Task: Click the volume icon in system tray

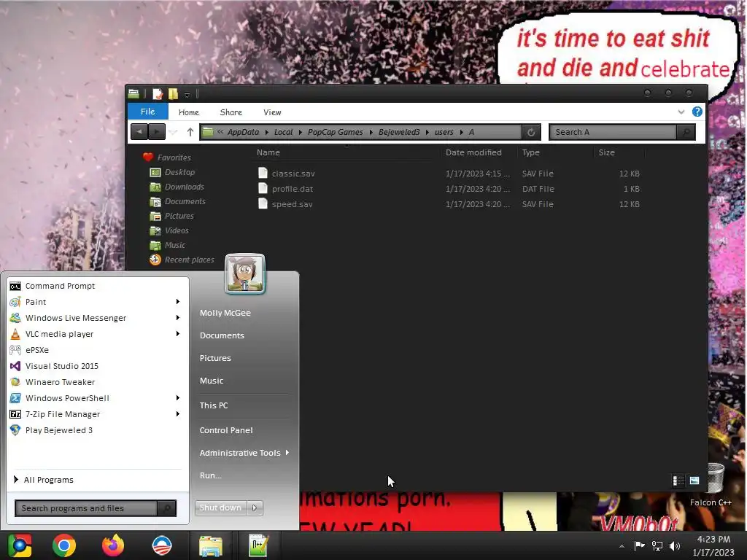Action: pyautogui.click(x=675, y=546)
